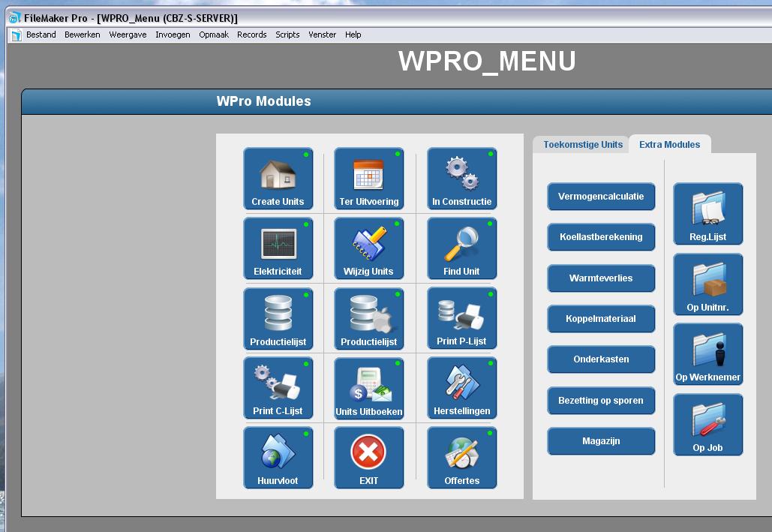Open the Ter Uitvoering calendar module
772x532 pixels.
(369, 179)
